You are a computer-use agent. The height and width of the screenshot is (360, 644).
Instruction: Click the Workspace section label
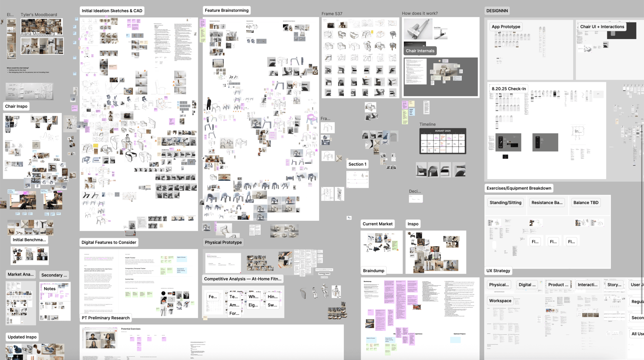click(x=500, y=300)
